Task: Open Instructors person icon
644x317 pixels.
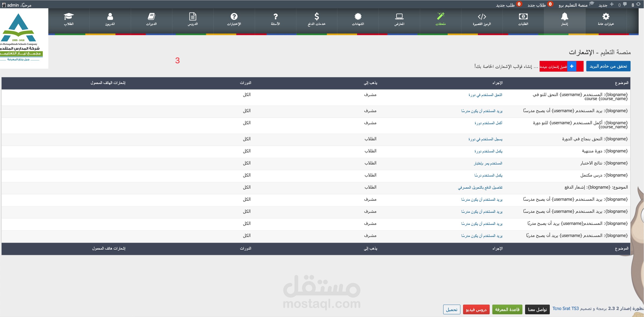Action: (110, 17)
